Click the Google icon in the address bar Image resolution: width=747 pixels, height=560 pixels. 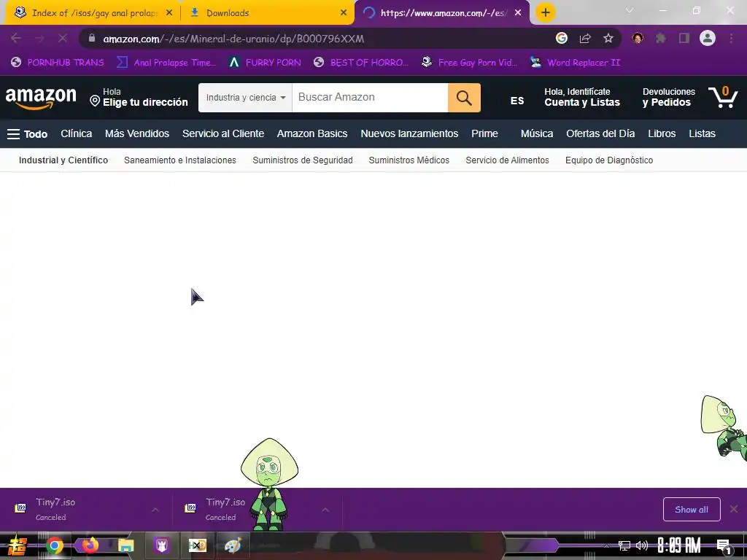pos(562,38)
